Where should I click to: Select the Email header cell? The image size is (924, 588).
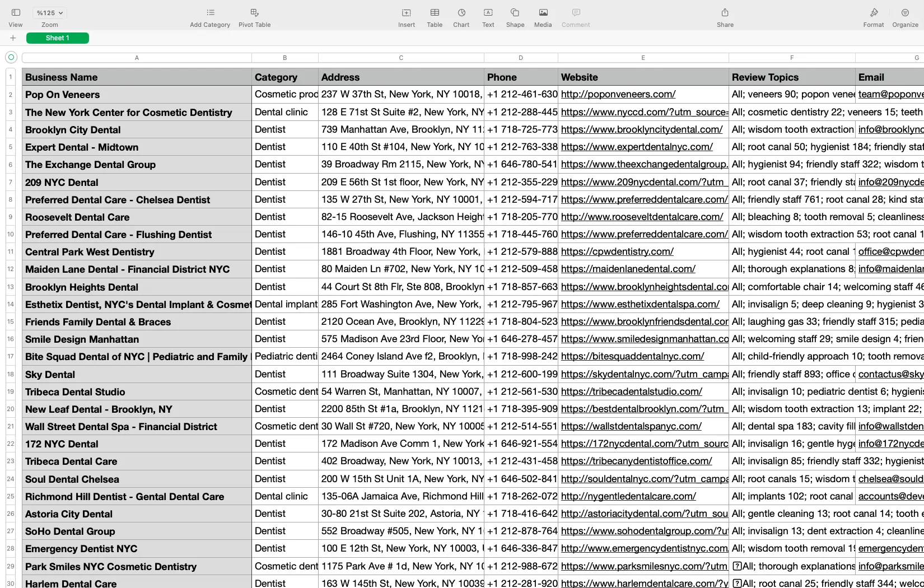click(x=890, y=77)
